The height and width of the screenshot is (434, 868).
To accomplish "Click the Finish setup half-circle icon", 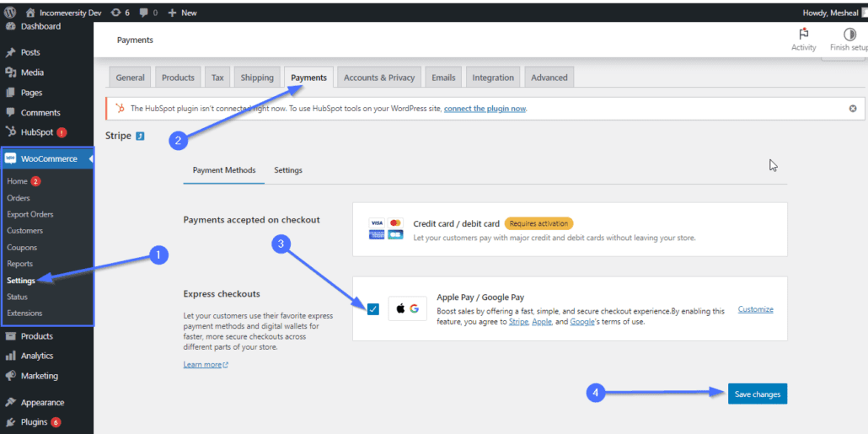I will pyautogui.click(x=849, y=34).
